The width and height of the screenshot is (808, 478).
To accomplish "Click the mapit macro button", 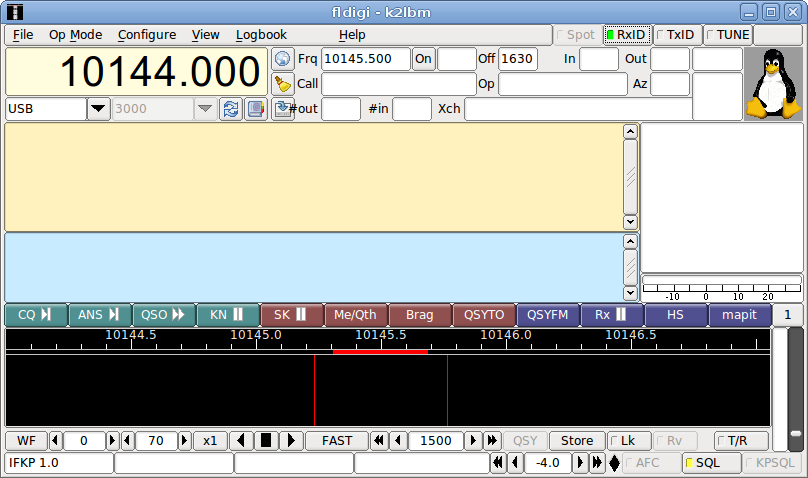I will point(740,315).
